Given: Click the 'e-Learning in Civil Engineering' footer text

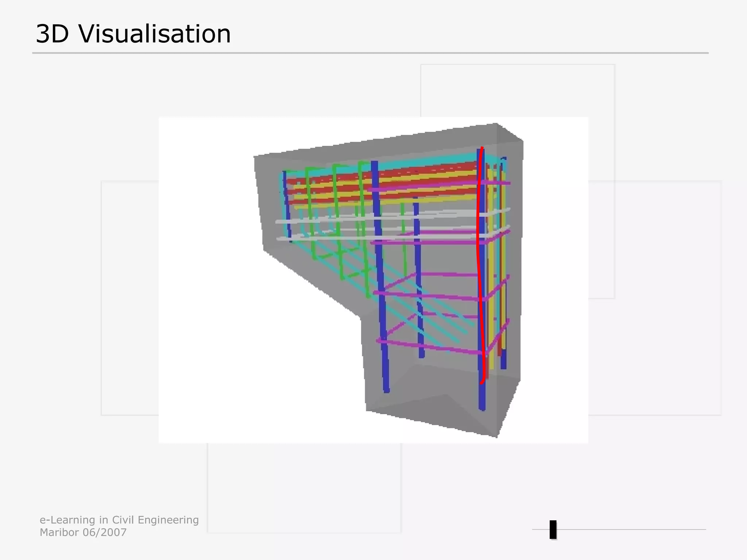Looking at the screenshot, I should pyautogui.click(x=119, y=520).
